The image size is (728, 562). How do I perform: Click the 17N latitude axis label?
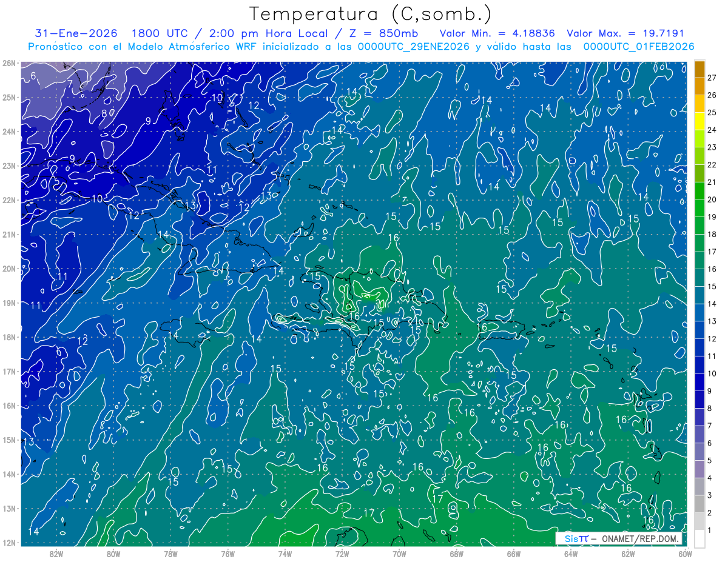tap(9, 372)
